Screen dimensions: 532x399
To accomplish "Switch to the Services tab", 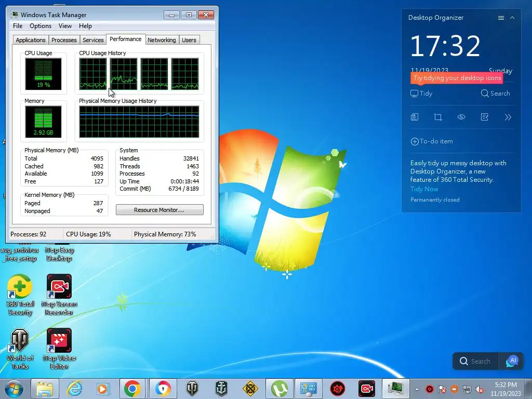I will [93, 40].
